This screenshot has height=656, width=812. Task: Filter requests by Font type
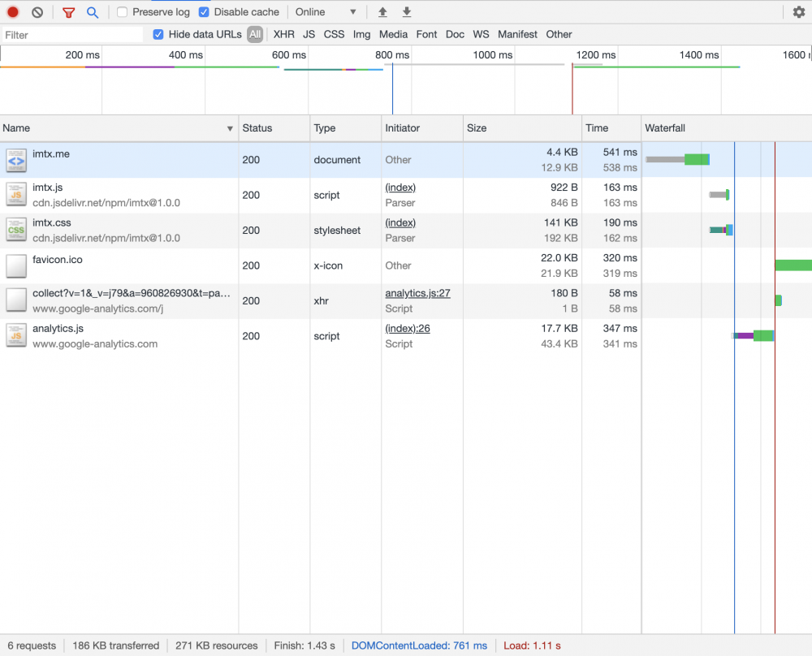tap(426, 34)
